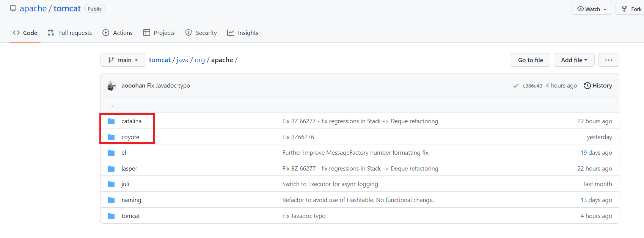Click the aooohan avatar image
The height and width of the screenshot is (238, 644).
(112, 86)
